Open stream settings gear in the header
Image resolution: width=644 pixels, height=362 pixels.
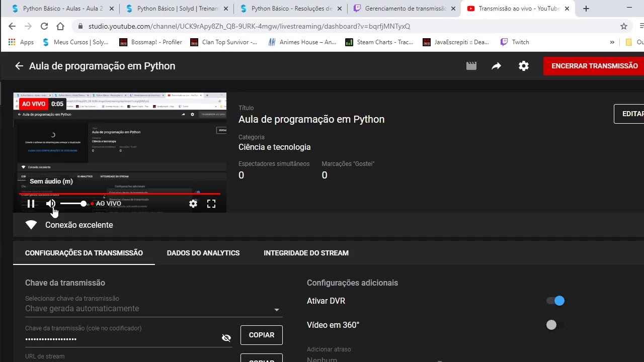point(524,66)
